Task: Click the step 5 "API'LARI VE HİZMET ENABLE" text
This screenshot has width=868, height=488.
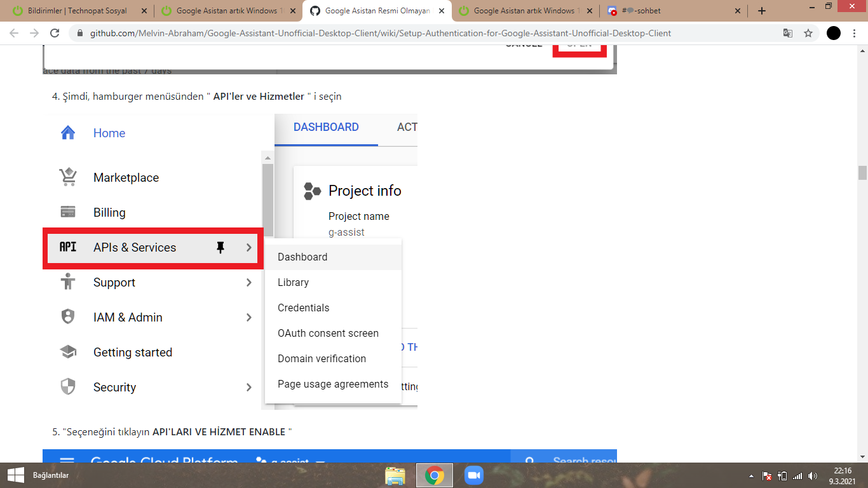Action: click(219, 432)
